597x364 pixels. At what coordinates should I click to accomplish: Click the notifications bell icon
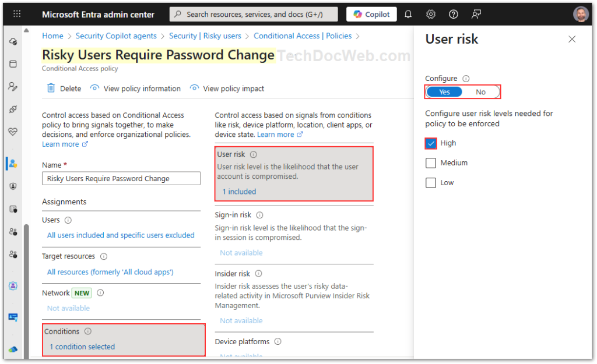[408, 14]
